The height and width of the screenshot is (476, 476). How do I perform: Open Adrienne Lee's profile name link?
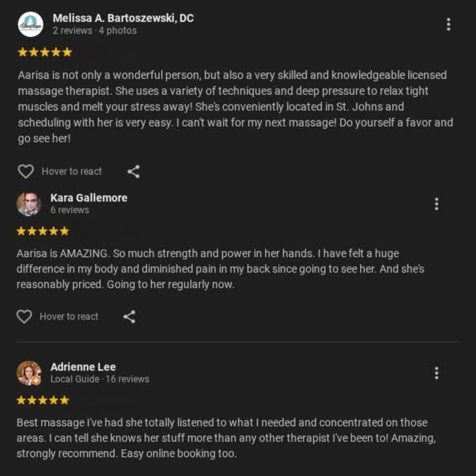point(83,367)
